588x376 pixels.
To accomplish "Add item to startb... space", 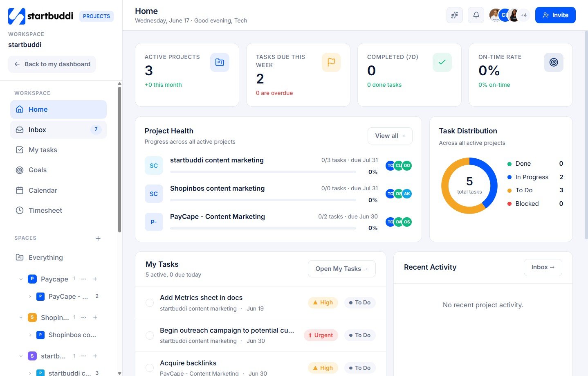I will point(95,356).
